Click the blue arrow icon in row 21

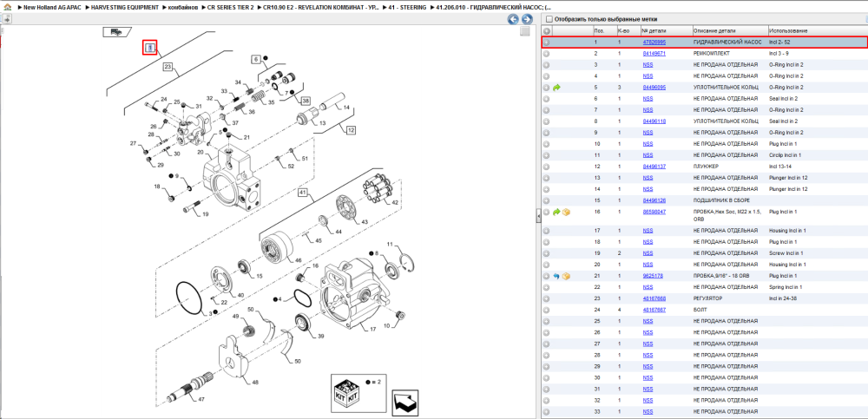tap(557, 276)
